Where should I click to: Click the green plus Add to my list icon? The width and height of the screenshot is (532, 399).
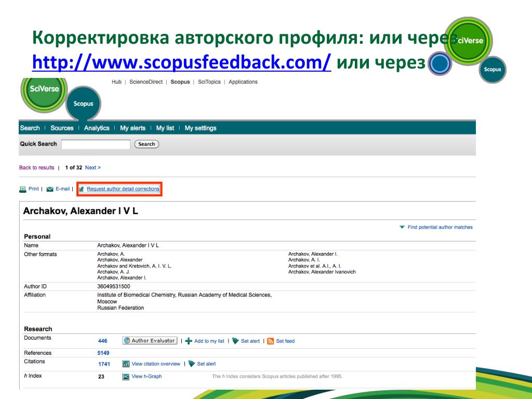pos(189,341)
